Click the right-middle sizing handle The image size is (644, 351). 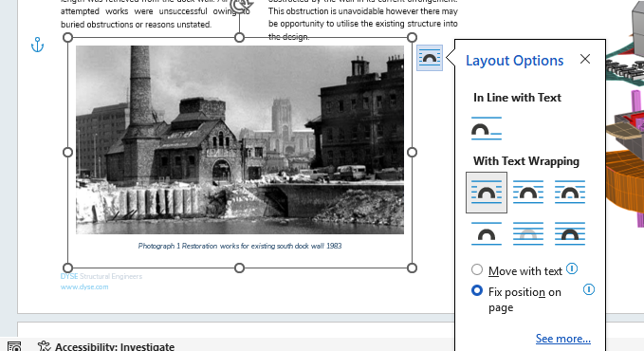coord(412,153)
